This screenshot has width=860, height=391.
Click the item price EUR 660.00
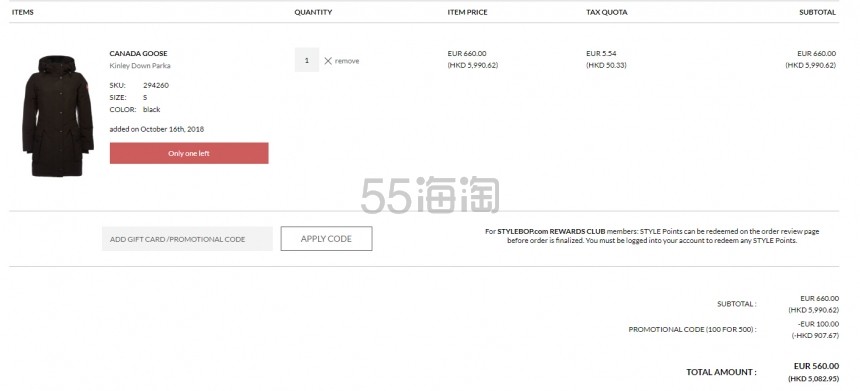pyautogui.click(x=467, y=53)
